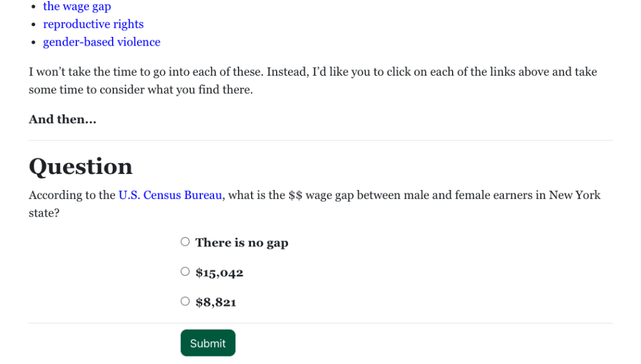Screen dimensions: 641x364
Task: Click the divider line above the Question heading
Action: click(320, 141)
